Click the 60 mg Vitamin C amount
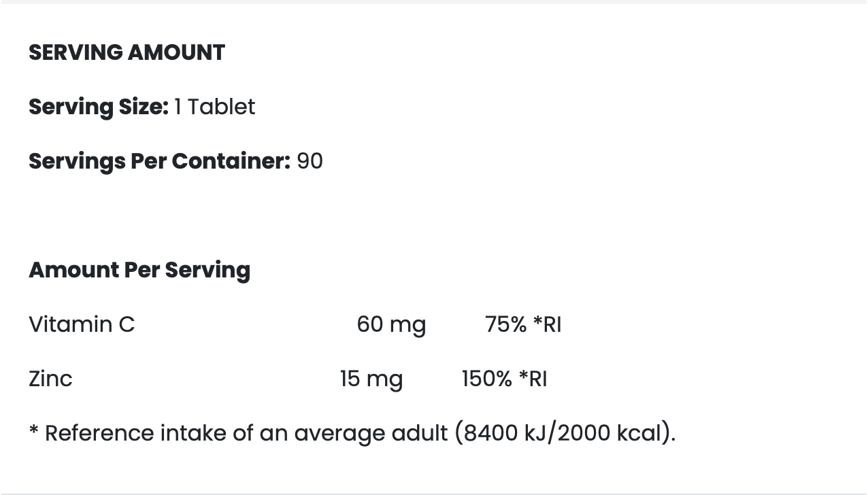Screen dimensions: 868x495 tap(391, 324)
